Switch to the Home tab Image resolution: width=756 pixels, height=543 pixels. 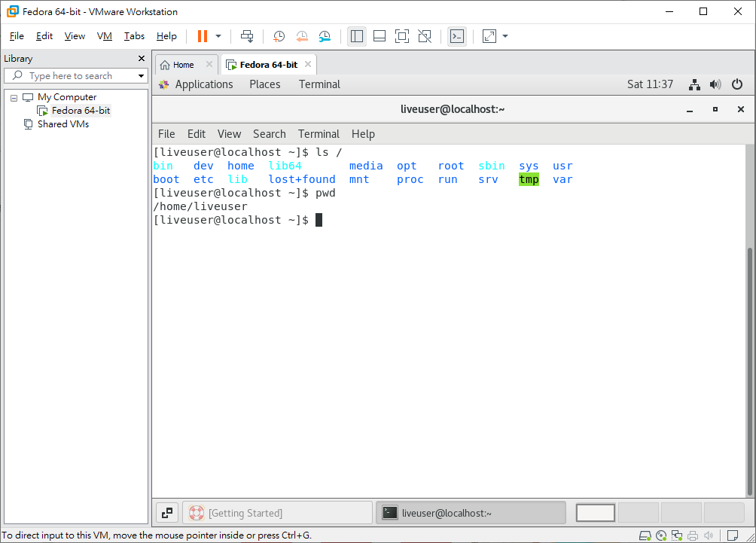pyautogui.click(x=183, y=65)
